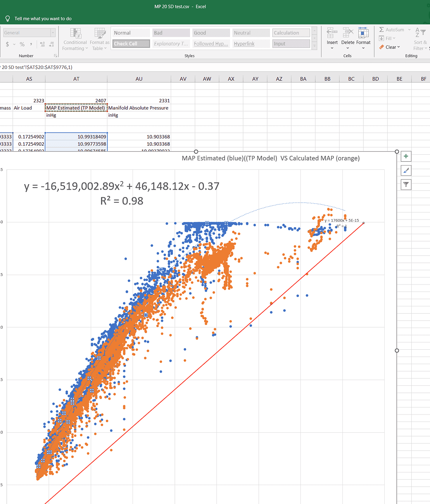This screenshot has height=504, width=430.
Task: Apply the percent style format
Action: pos(22,44)
